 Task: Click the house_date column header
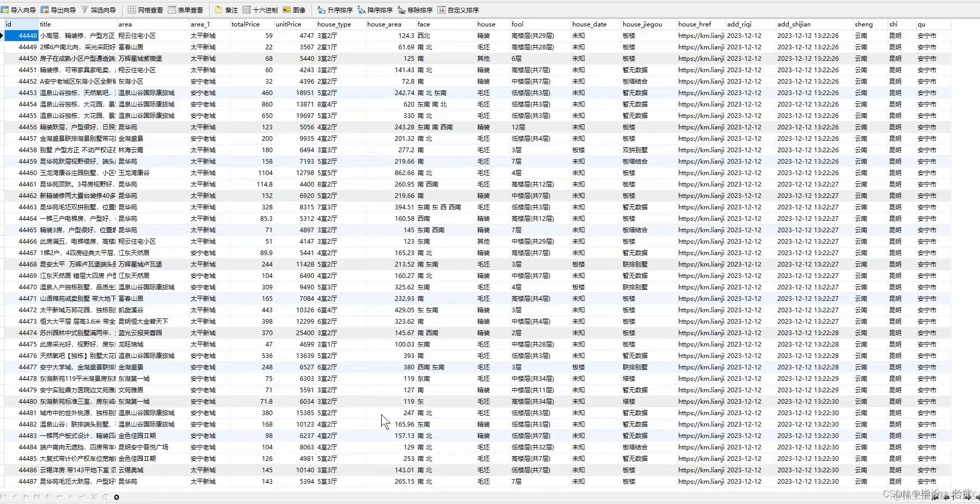596,24
